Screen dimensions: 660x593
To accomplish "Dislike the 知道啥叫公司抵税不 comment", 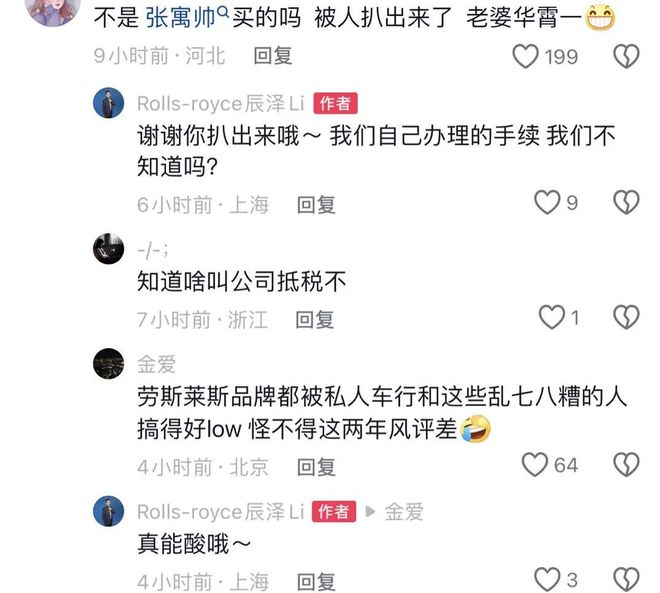I will pyautogui.click(x=626, y=317).
